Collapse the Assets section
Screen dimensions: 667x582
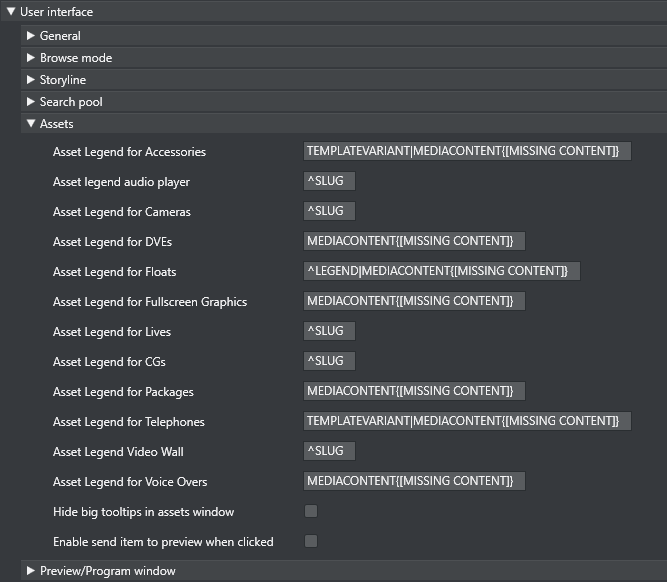coord(31,124)
